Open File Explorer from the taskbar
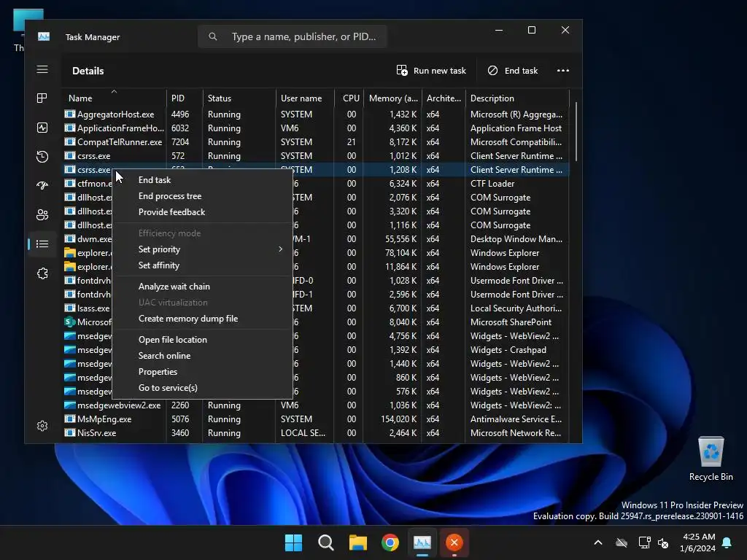747x560 pixels. [x=357, y=542]
